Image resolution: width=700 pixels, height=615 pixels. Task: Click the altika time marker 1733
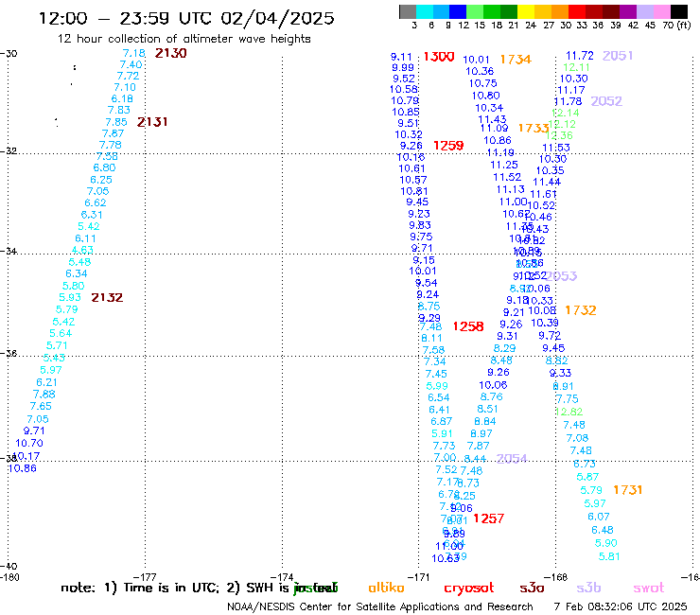point(533,128)
